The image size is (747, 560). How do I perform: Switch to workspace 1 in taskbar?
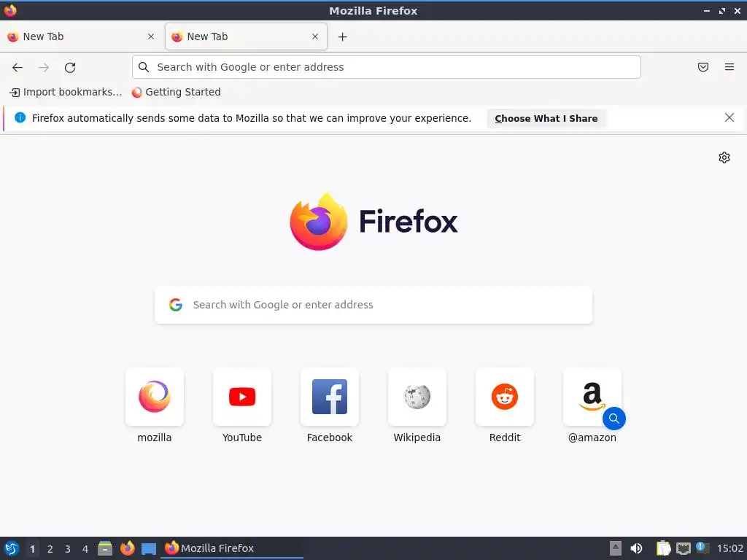pyautogui.click(x=32, y=549)
